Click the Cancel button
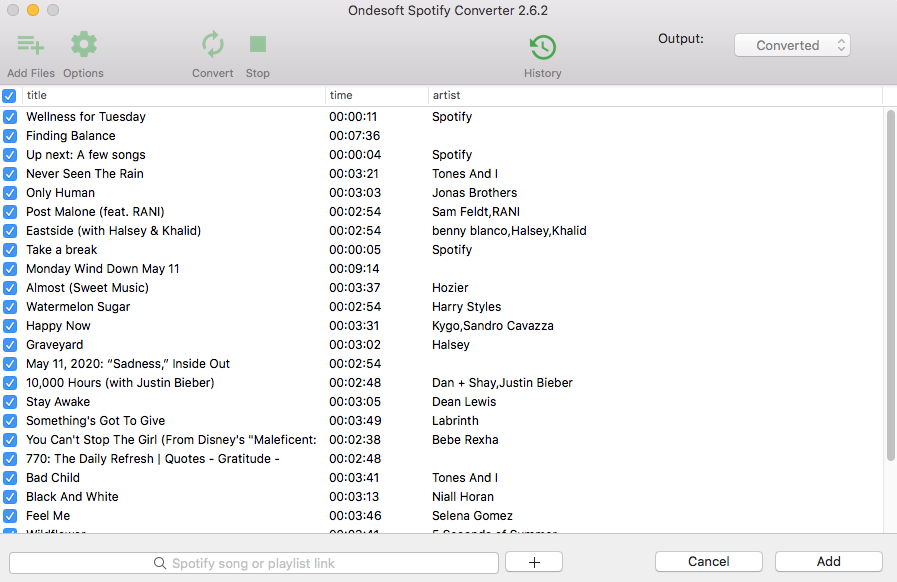 [708, 561]
